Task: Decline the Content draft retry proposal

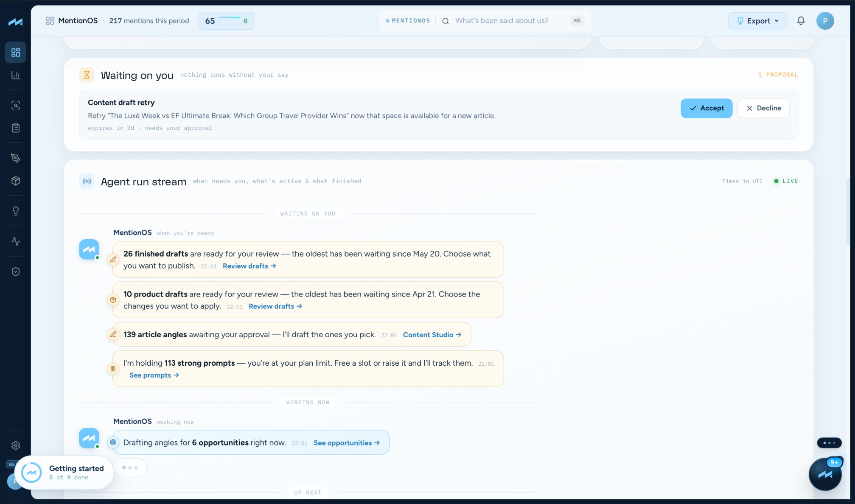Action: tap(763, 108)
